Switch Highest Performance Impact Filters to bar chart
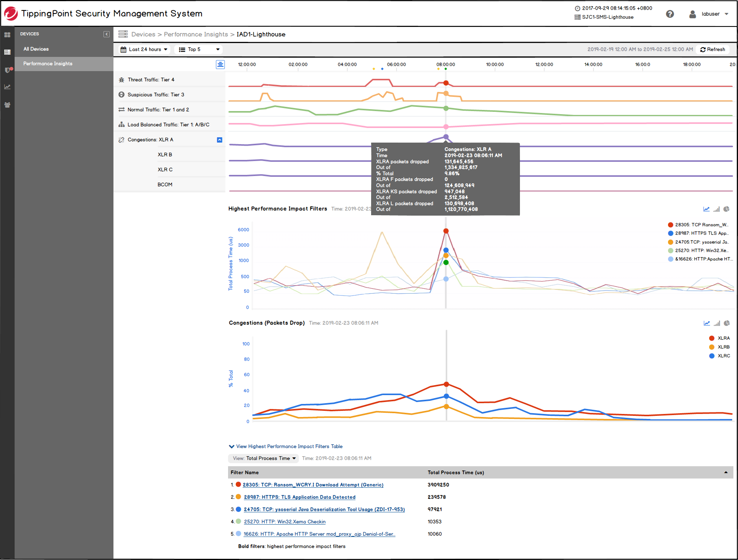The width and height of the screenshot is (738, 560). 716,209
